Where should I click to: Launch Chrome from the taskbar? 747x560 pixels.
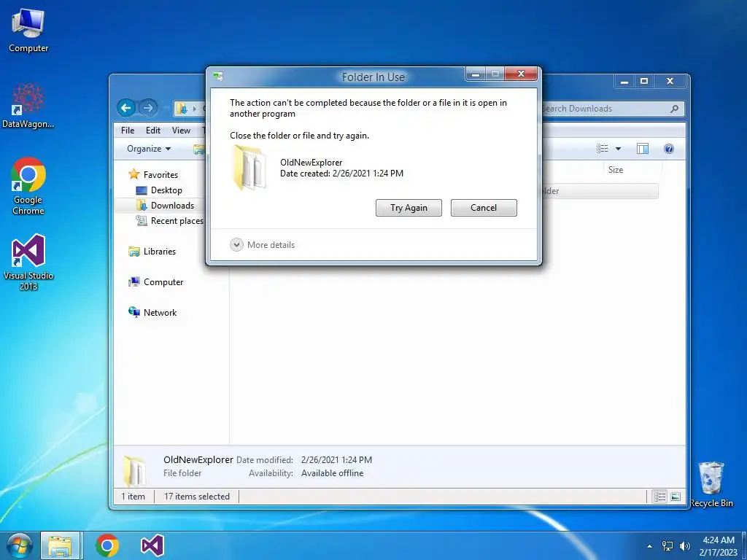click(107, 545)
